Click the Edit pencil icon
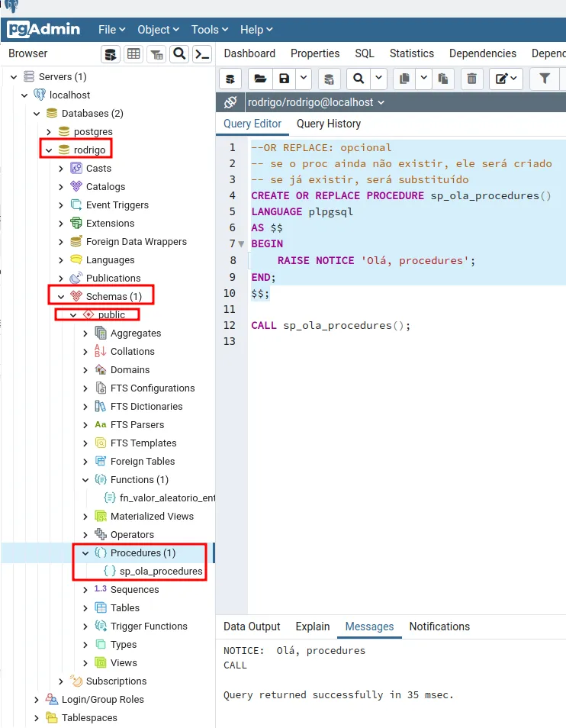566x728 pixels. (x=507, y=79)
